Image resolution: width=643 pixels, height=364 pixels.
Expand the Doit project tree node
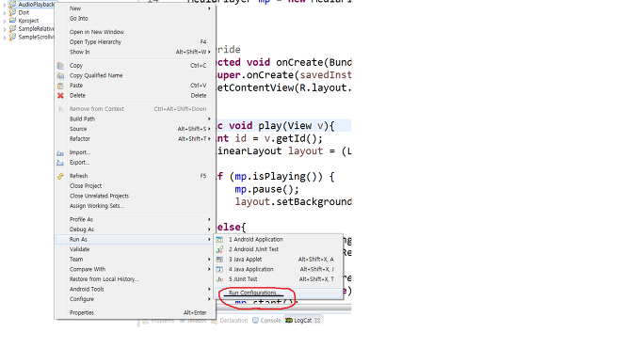pos(5,13)
